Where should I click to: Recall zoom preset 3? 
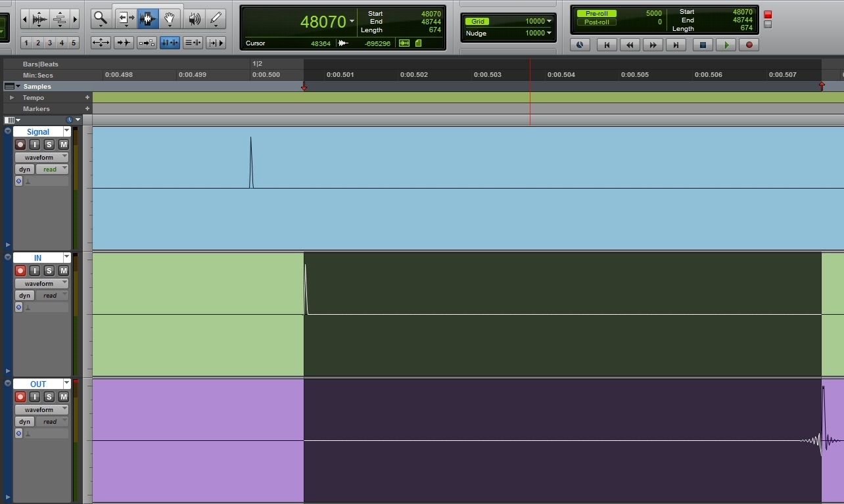coord(50,43)
